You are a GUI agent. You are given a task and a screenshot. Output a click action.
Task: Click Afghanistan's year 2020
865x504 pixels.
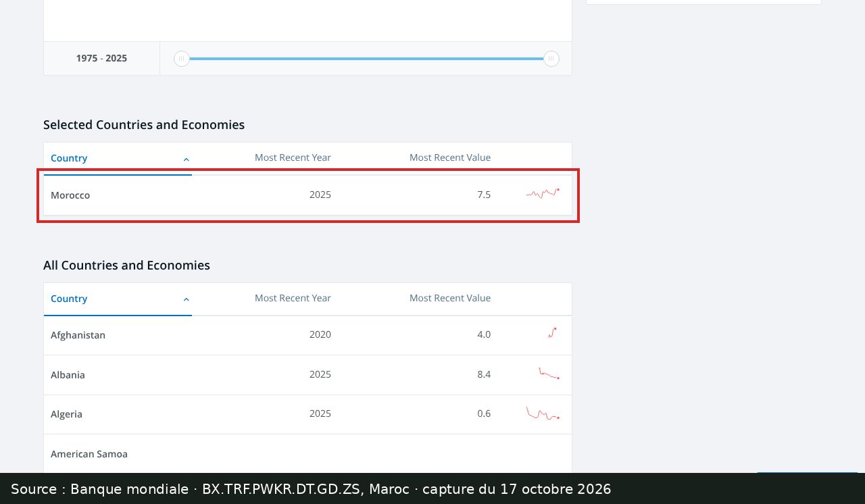[320, 334]
